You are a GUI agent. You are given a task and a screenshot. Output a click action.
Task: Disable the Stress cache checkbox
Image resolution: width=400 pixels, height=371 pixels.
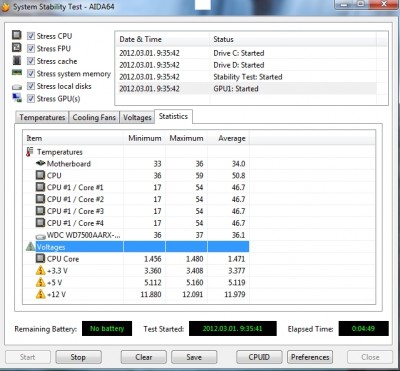click(31, 61)
